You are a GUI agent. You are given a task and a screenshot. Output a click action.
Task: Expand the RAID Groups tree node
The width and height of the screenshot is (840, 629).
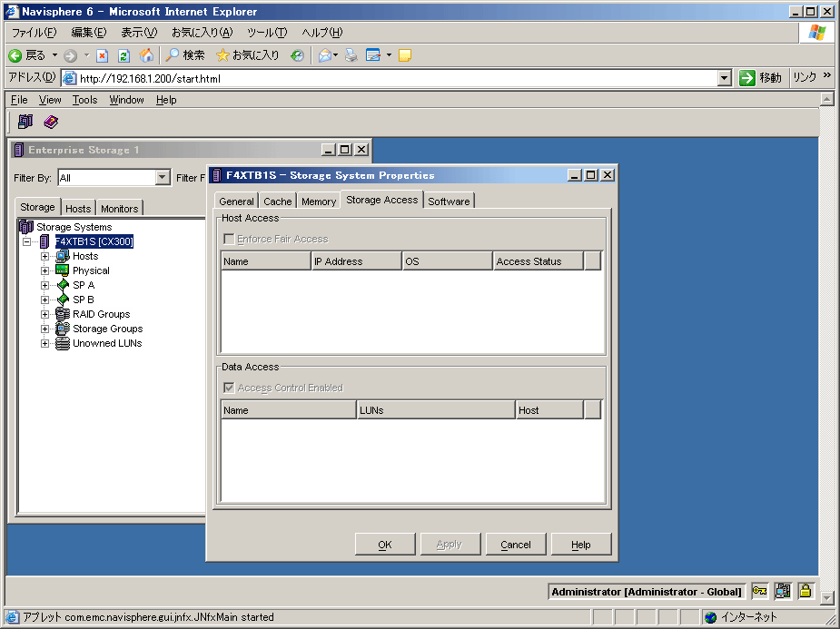pyautogui.click(x=45, y=314)
